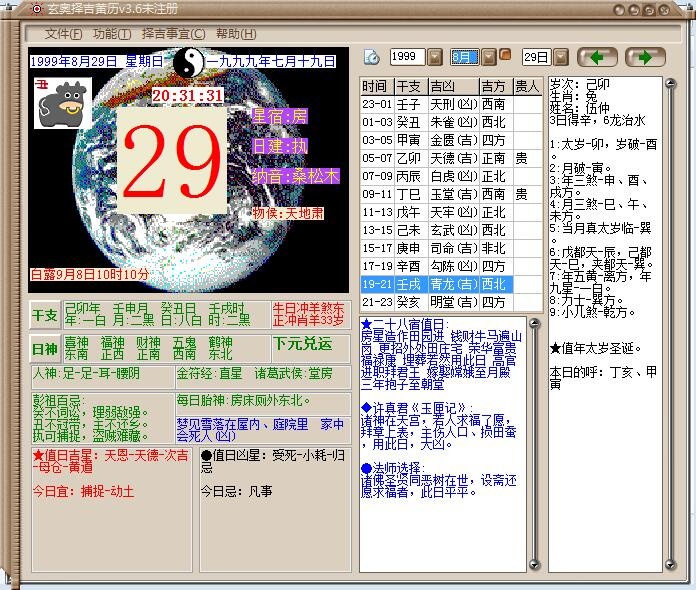
Task: Open the 帮助(H) menu
Action: 236,34
